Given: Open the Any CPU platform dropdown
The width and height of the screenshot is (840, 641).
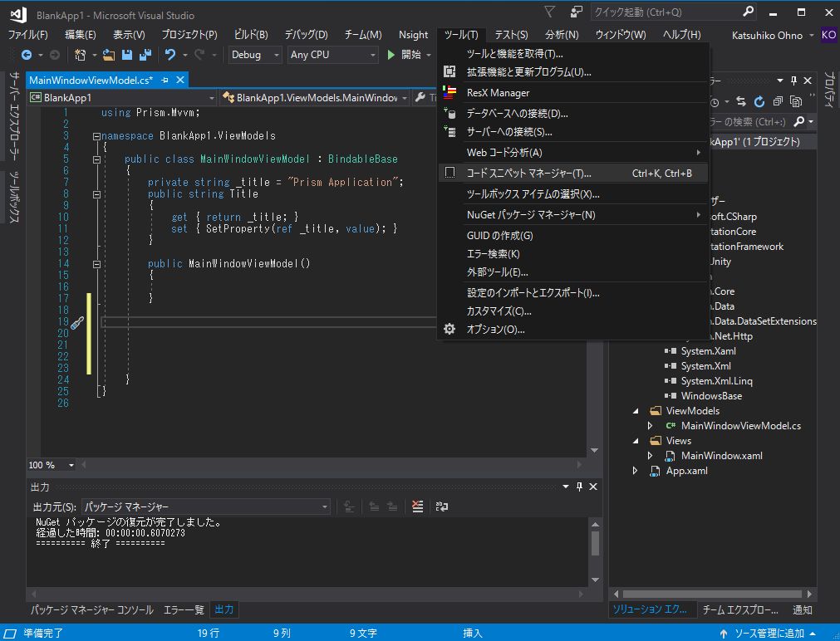Looking at the screenshot, I should tap(332, 55).
